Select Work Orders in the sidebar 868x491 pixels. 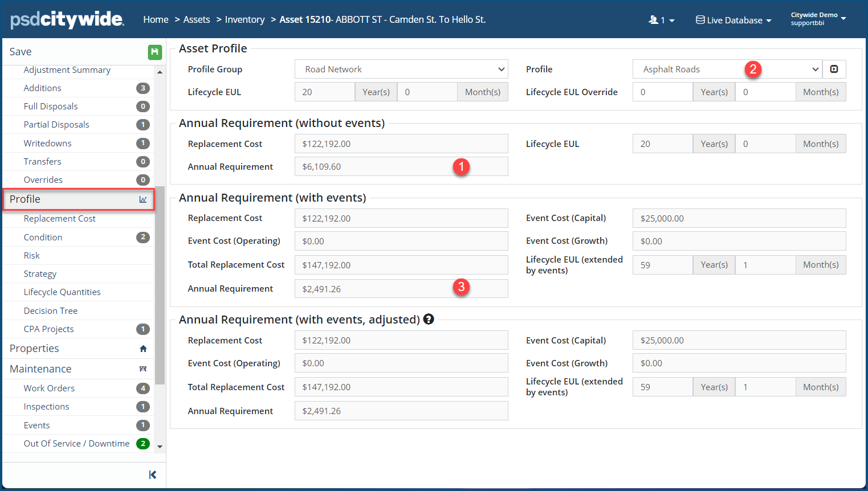pyautogui.click(x=49, y=388)
